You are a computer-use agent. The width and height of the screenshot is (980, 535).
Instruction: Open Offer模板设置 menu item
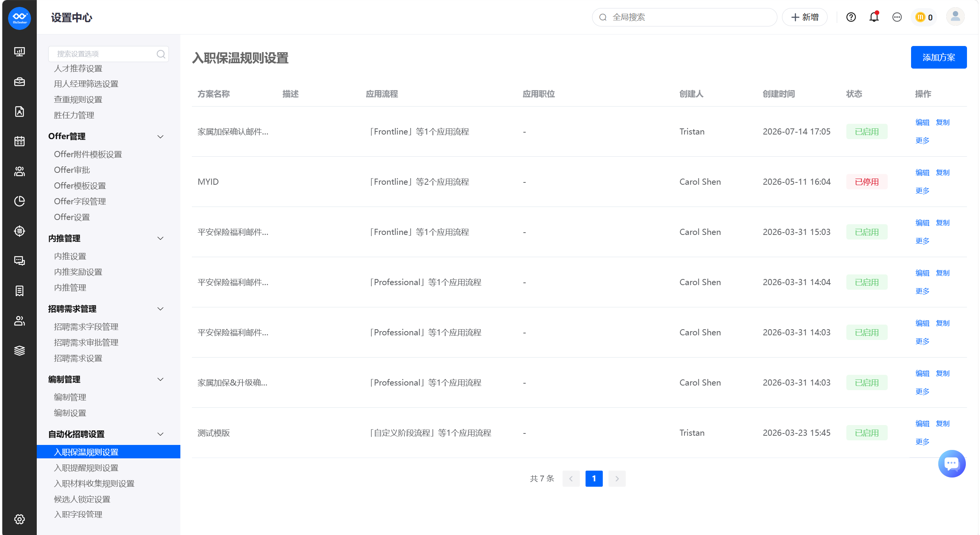[80, 185]
